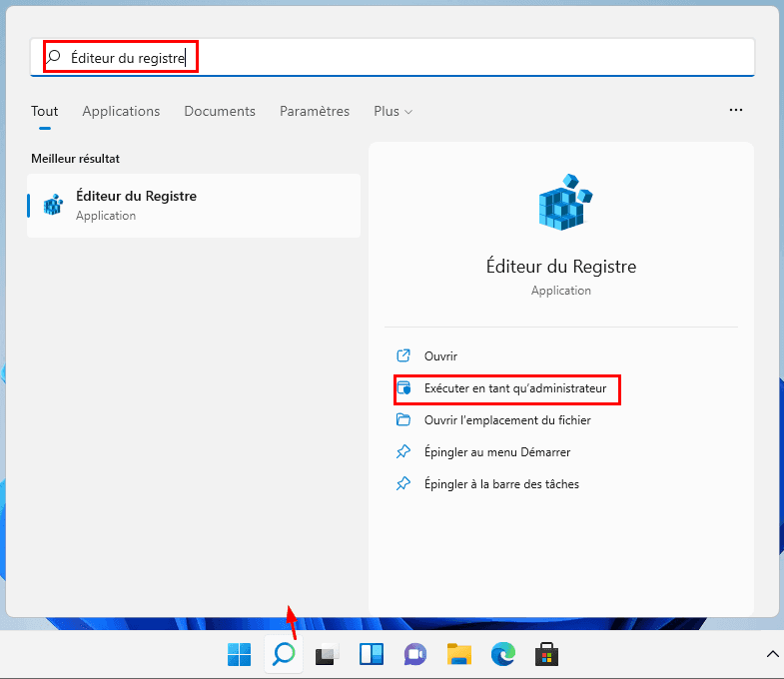The image size is (784, 679).
Task: Click the Meilleur résultat heading
Action: [x=76, y=159]
